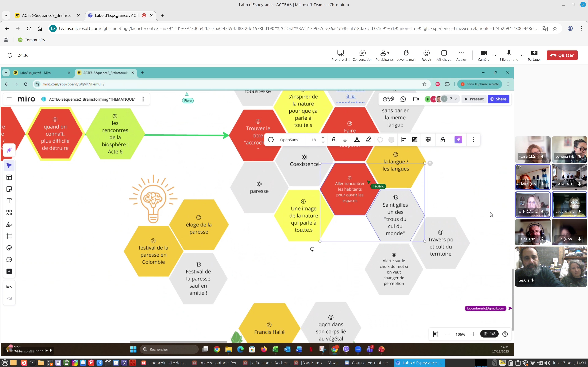This screenshot has height=367, width=588.
Task: Open the OpenSans font dropdown
Action: (289, 140)
